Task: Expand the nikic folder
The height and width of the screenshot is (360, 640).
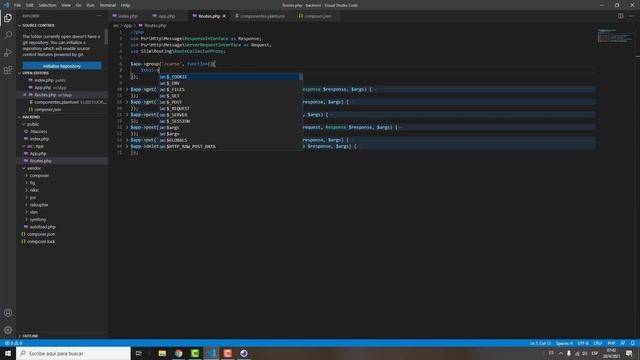Action: point(34,190)
